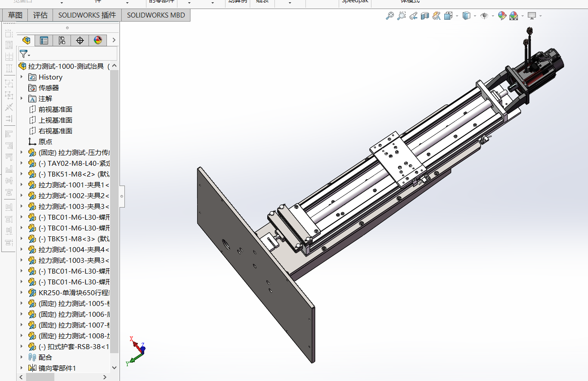Switch to the 草图 tab
The height and width of the screenshot is (381, 588).
(15, 15)
